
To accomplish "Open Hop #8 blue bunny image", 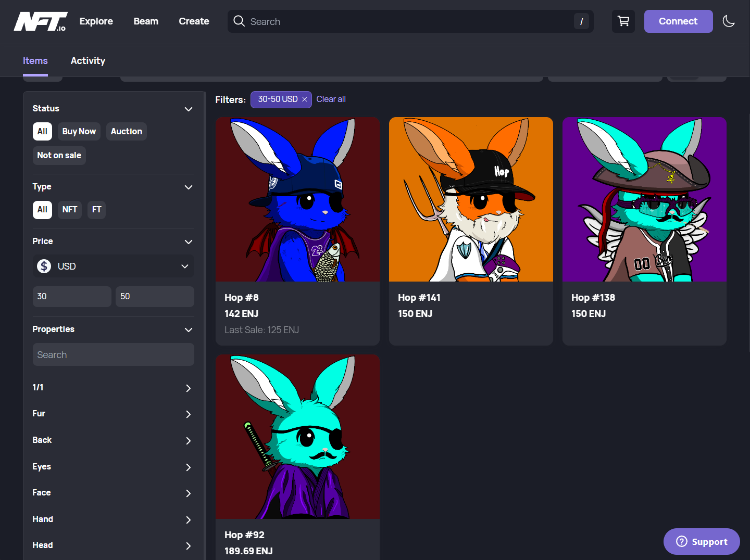I will [x=297, y=199].
